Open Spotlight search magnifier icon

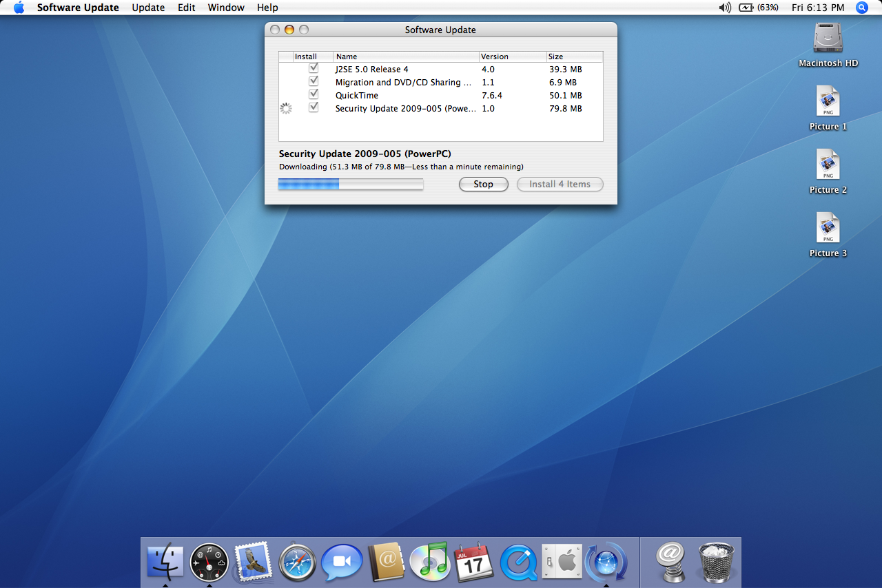(862, 8)
